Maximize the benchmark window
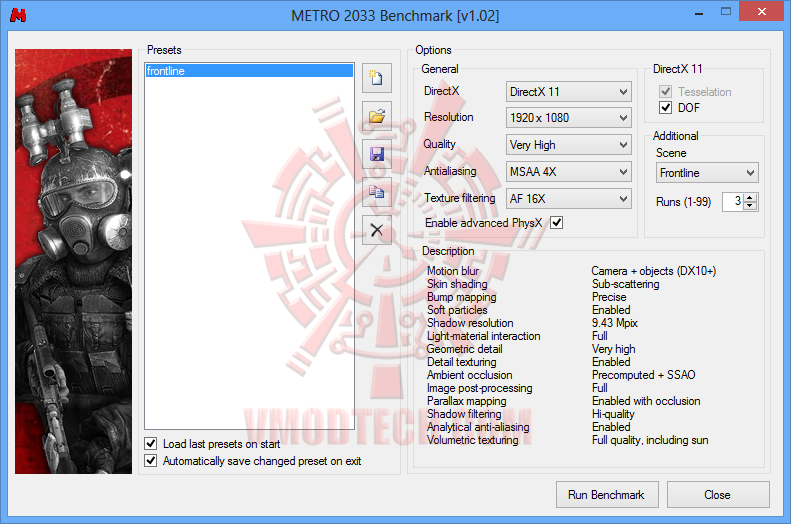791x524 pixels. tap(725, 12)
